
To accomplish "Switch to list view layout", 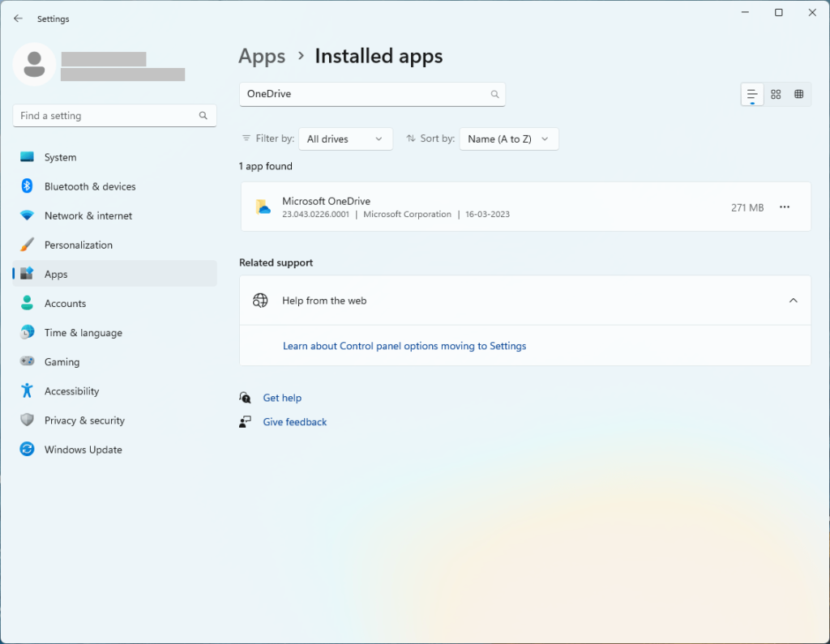I will (752, 95).
